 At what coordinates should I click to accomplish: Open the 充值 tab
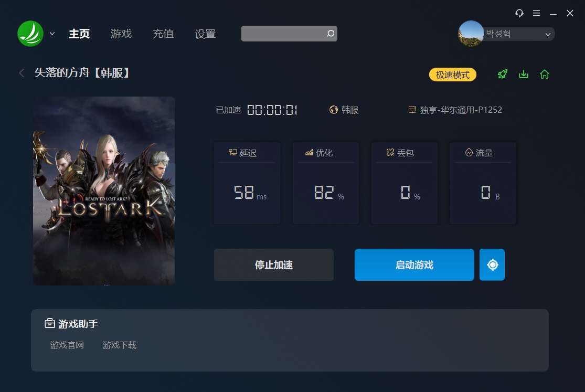163,34
